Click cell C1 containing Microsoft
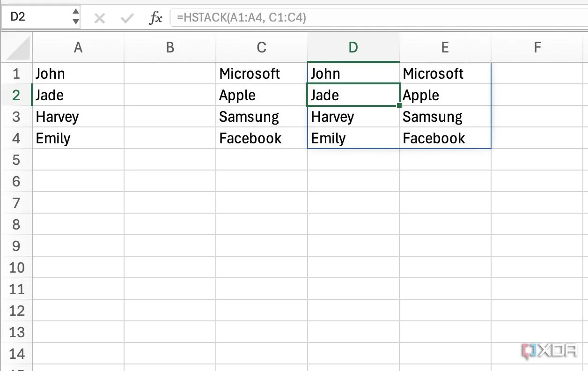The width and height of the screenshot is (588, 371). pyautogui.click(x=262, y=74)
